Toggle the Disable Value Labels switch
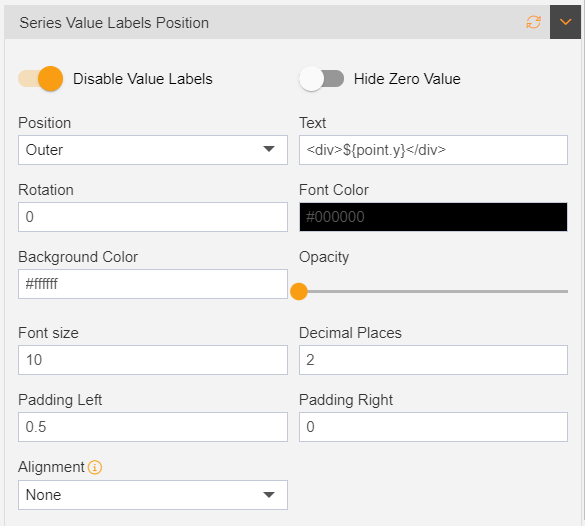 [x=41, y=79]
